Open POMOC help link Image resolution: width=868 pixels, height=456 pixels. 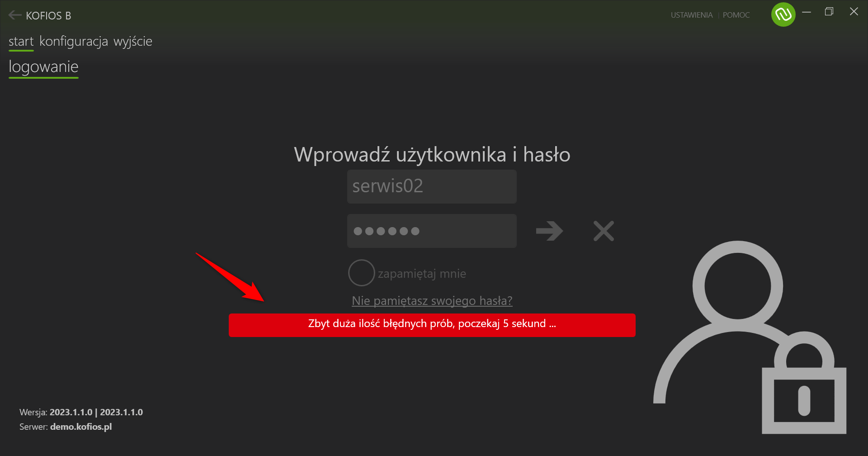pos(736,15)
